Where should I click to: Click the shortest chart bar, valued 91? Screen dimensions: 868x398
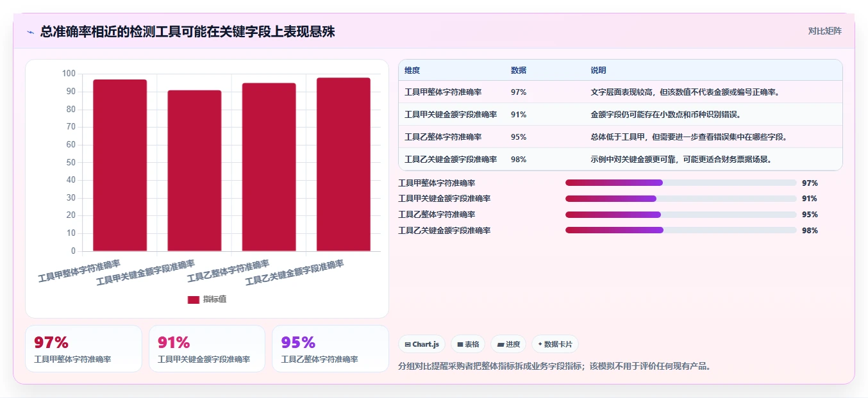point(194,170)
